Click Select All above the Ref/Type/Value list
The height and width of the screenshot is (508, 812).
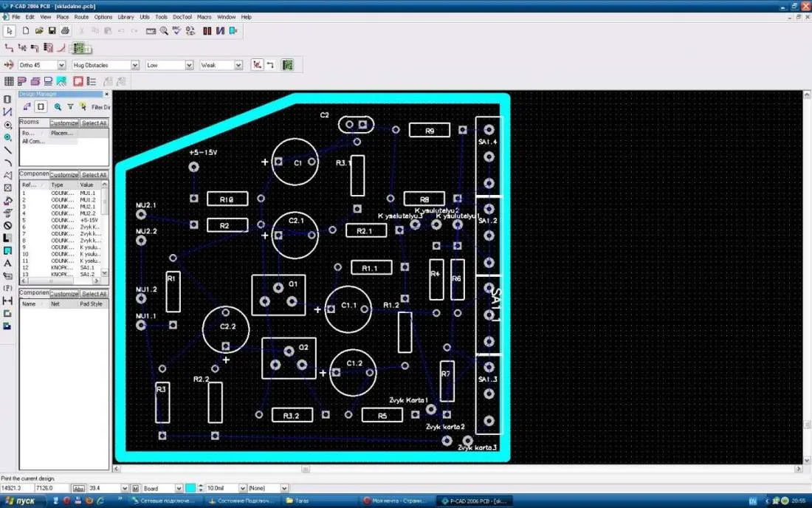94,175
